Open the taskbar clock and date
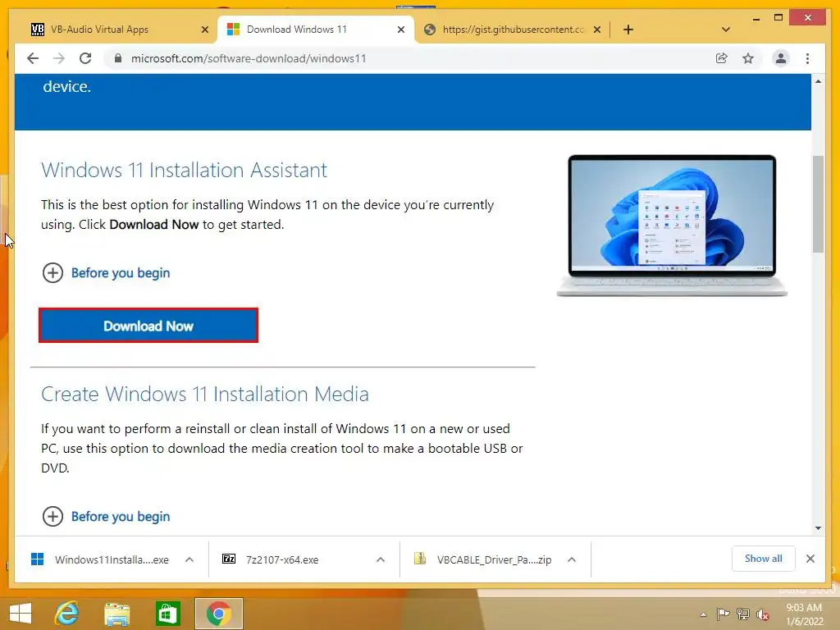This screenshot has height=630, width=840. [804, 614]
